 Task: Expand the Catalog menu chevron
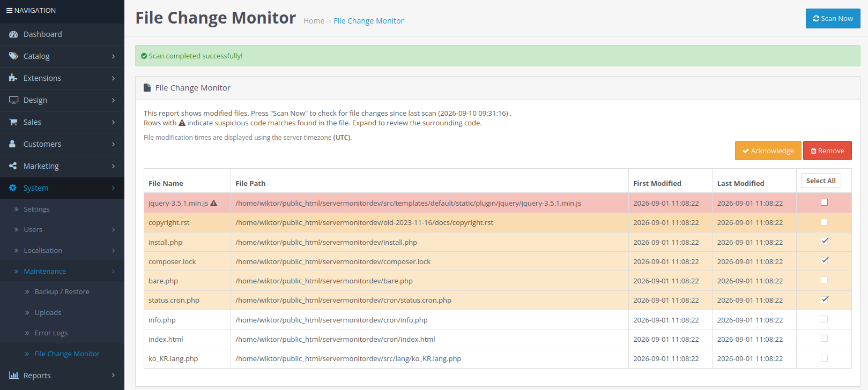(x=113, y=56)
